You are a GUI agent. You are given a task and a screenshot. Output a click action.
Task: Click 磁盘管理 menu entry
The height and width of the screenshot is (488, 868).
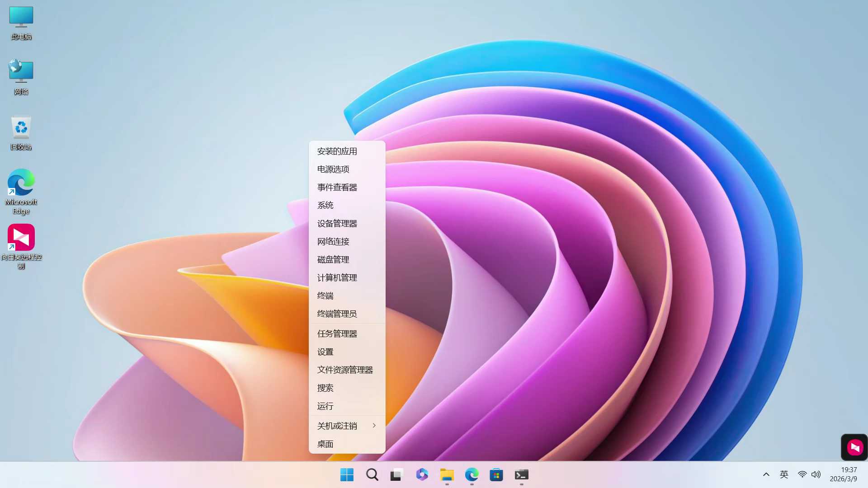pos(333,260)
